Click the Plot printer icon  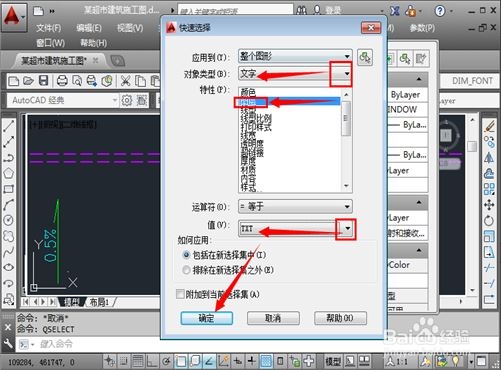pos(62,81)
